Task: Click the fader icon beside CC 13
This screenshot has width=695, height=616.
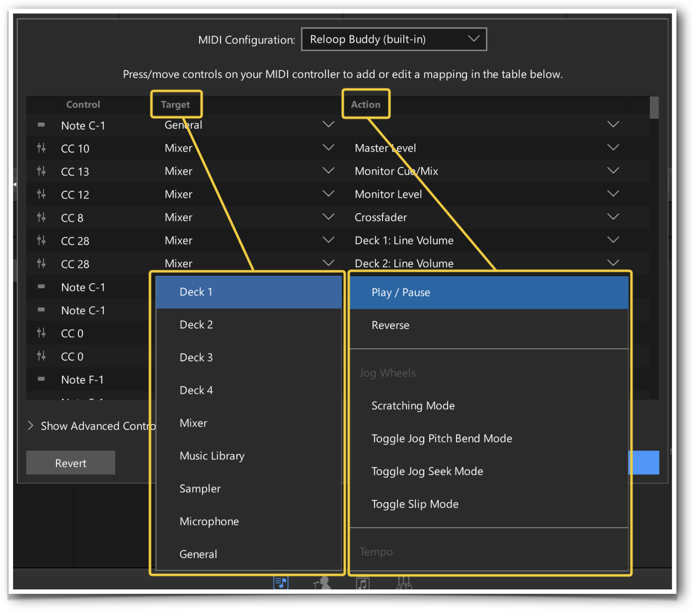Action: click(x=41, y=171)
